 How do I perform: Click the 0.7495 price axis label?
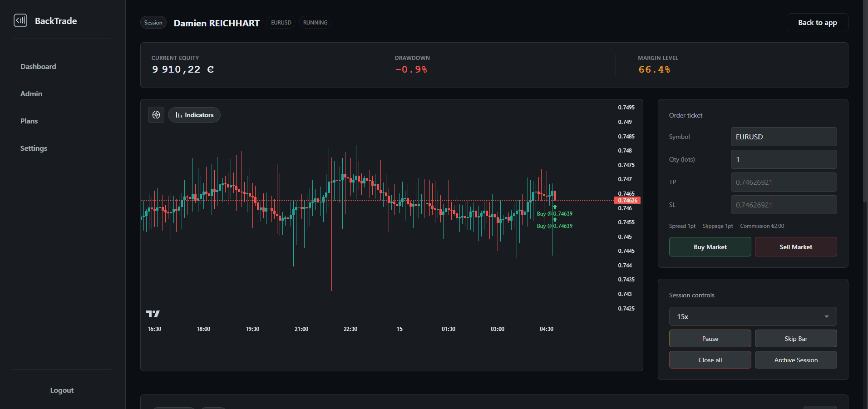(x=626, y=108)
